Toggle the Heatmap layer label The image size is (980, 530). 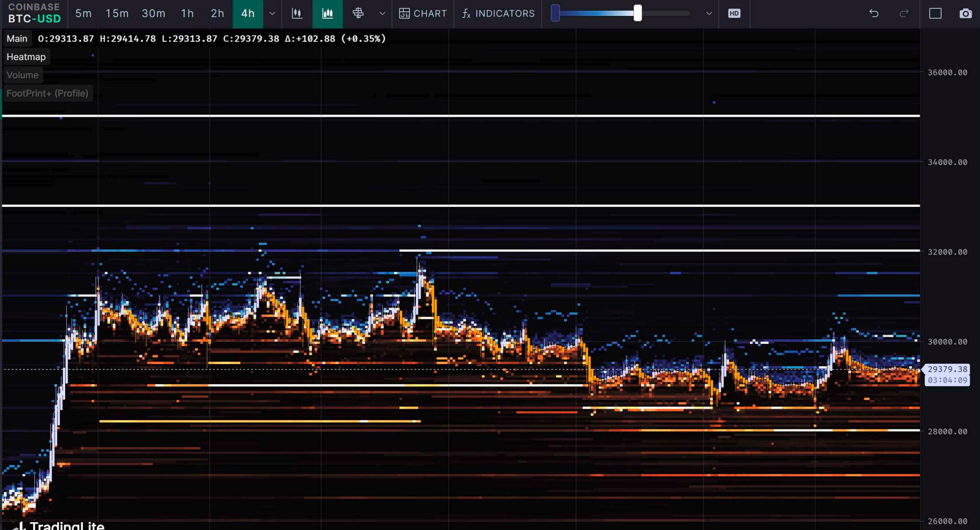(26, 57)
